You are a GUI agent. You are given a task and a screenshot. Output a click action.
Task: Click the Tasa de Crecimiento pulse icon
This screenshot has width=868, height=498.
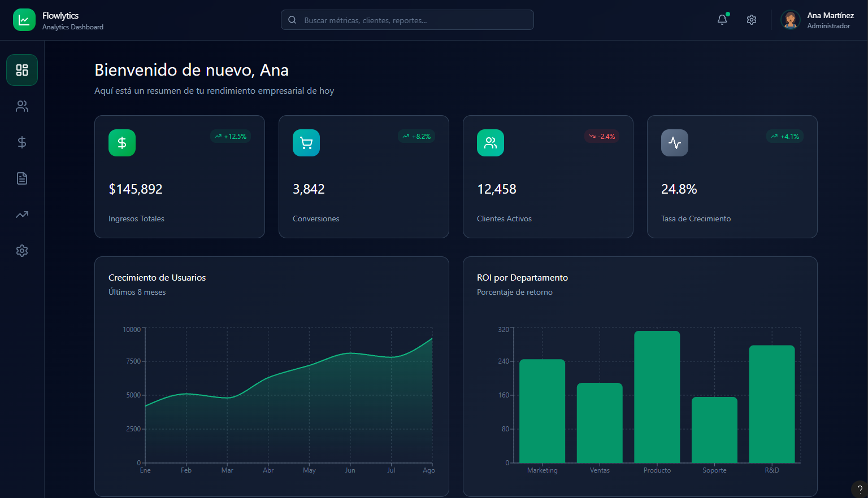coord(675,143)
